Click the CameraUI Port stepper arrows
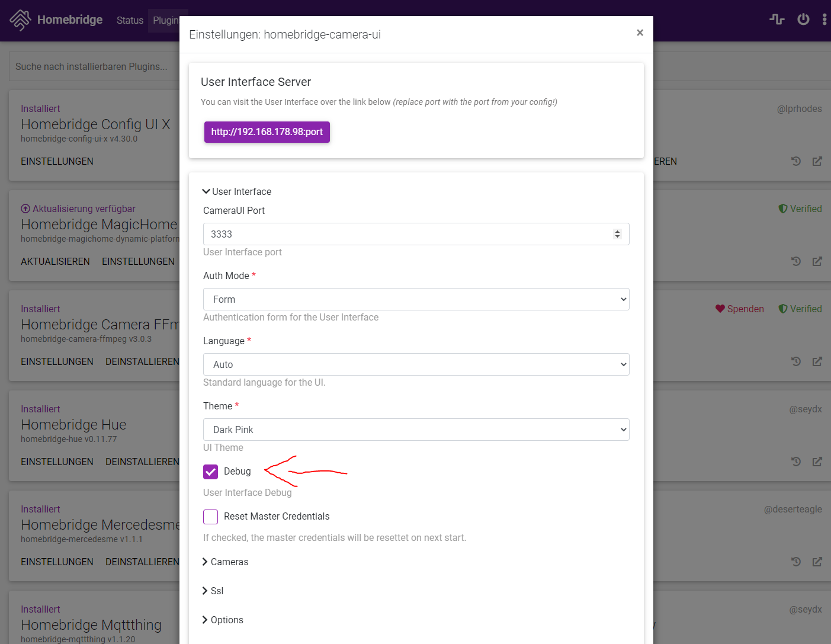This screenshot has width=831, height=644. pos(617,234)
